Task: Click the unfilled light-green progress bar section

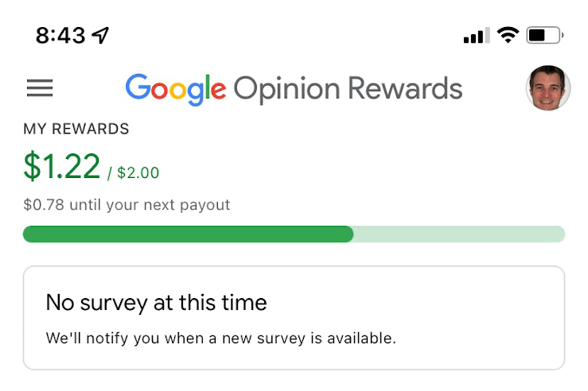Action: tap(458, 234)
